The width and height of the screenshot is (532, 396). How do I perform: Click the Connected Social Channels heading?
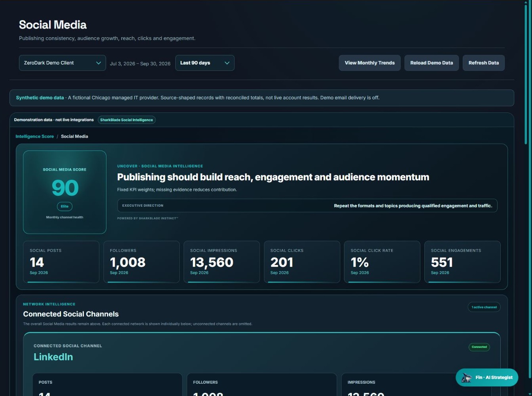(71, 314)
